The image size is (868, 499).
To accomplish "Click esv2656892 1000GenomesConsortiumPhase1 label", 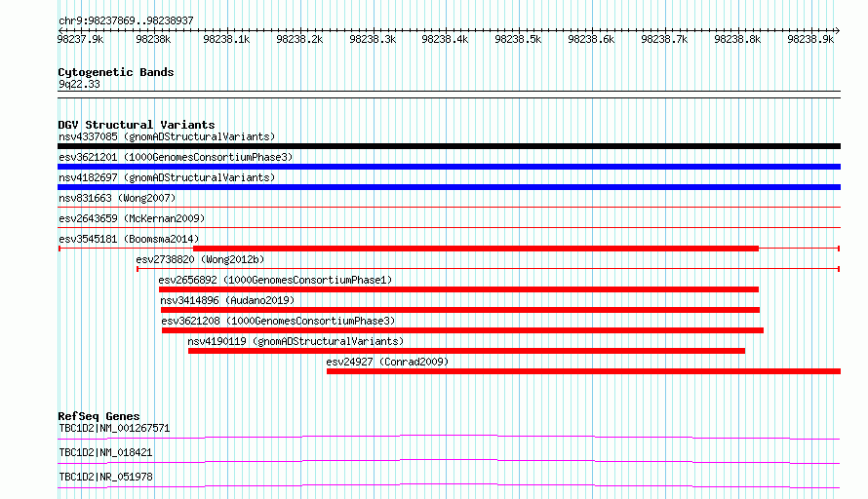I will (275, 280).
